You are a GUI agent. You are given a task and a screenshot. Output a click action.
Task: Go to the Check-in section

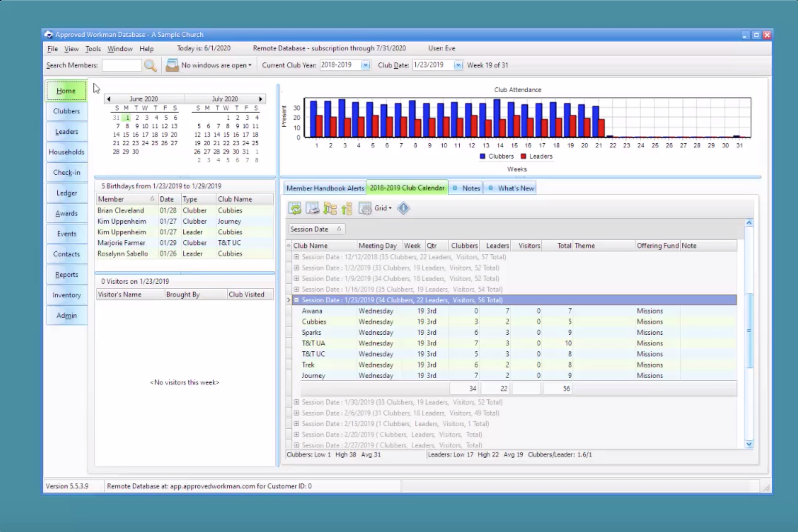click(66, 173)
